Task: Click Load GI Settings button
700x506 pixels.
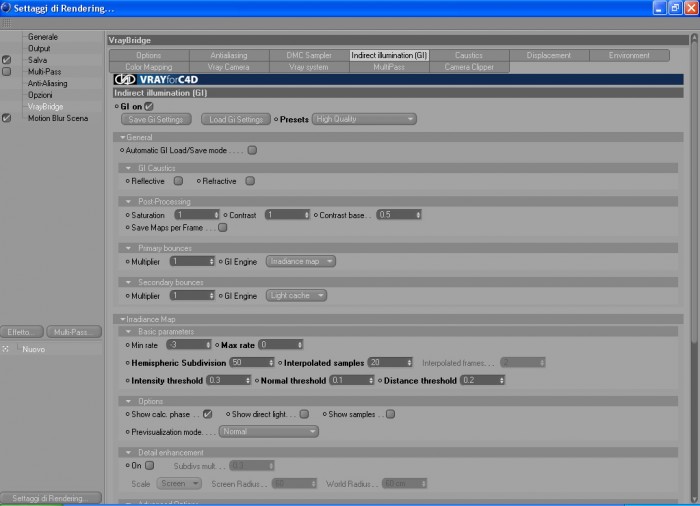Action: [x=236, y=119]
